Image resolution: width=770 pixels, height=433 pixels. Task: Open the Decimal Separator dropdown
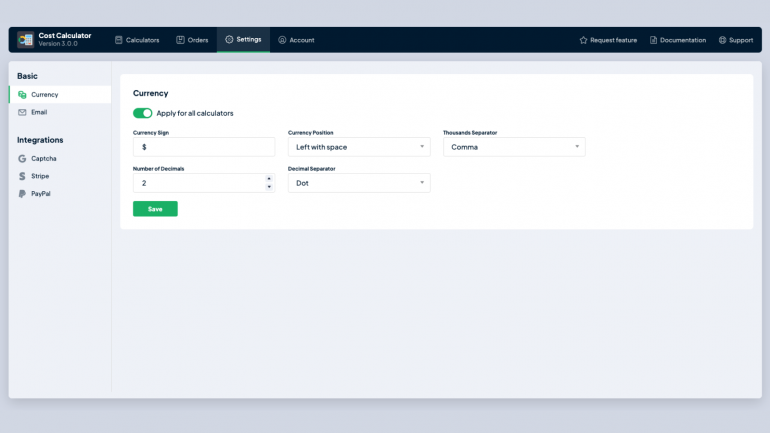click(358, 183)
